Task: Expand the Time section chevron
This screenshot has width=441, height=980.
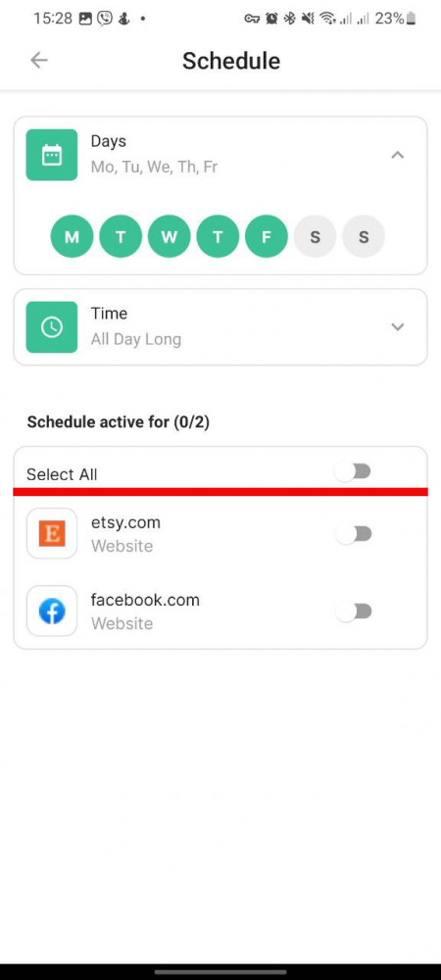Action: 397,327
